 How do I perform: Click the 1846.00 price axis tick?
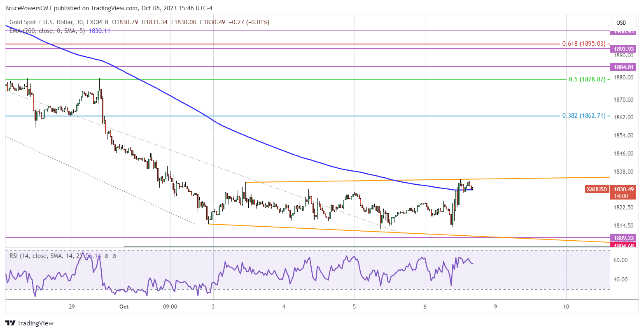point(623,153)
